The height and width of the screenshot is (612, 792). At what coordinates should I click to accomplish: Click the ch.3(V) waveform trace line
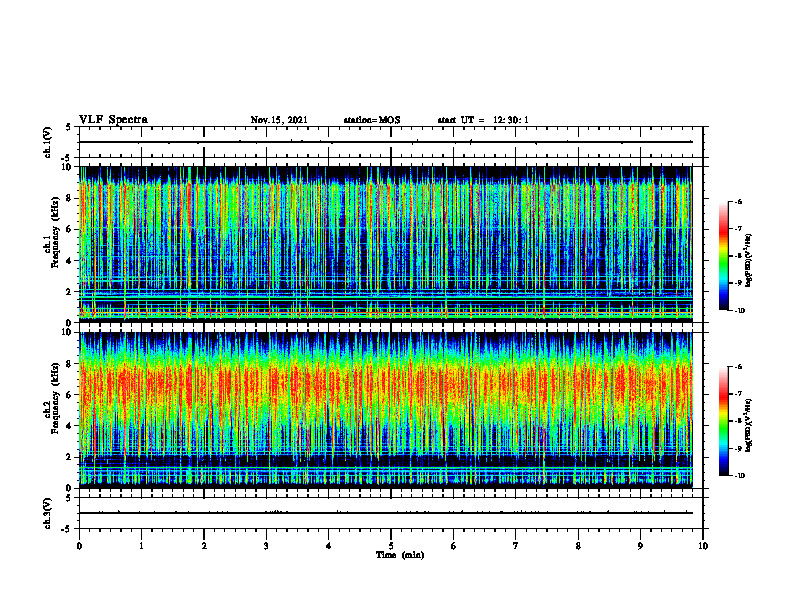point(386,513)
